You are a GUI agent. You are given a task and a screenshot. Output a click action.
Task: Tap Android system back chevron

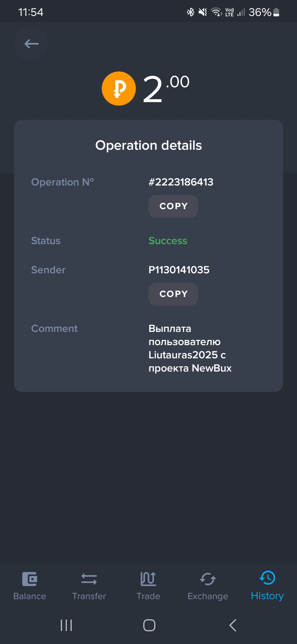tap(233, 625)
